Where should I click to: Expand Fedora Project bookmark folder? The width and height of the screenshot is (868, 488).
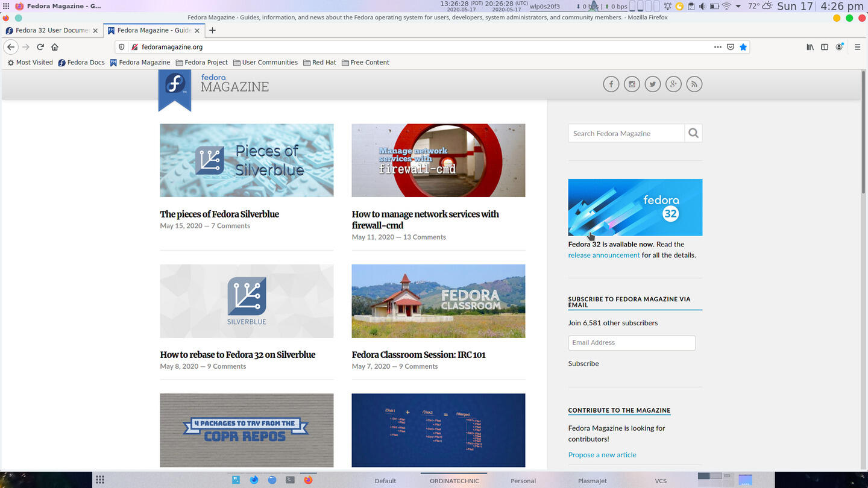[x=201, y=63]
